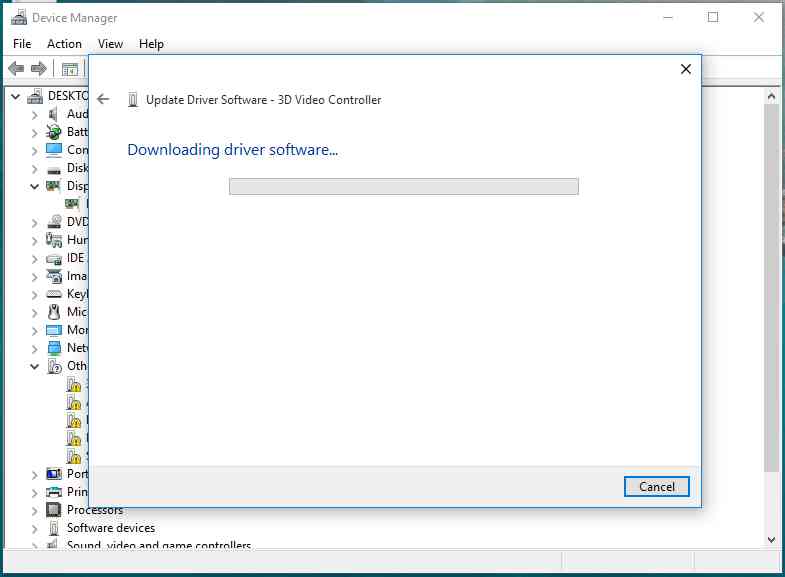This screenshot has width=785, height=577.
Task: Click the Device Manager scrollbar up arrow
Action: 771,96
